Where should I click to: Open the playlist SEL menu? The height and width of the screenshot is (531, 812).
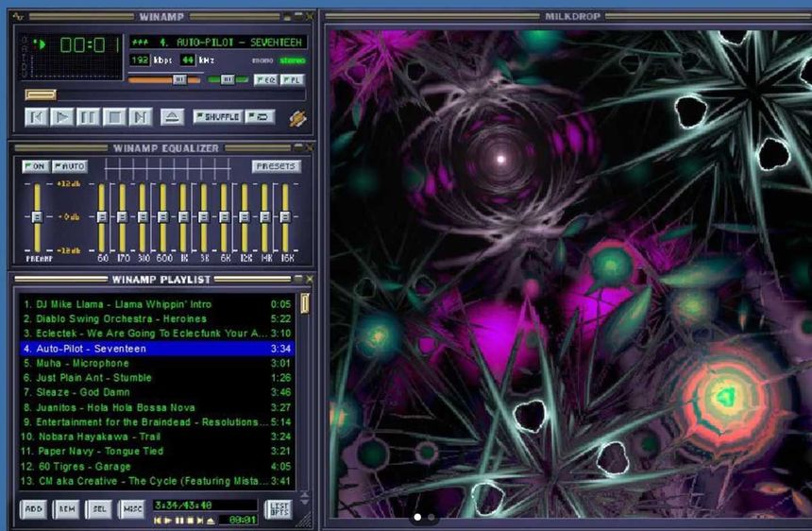99,509
